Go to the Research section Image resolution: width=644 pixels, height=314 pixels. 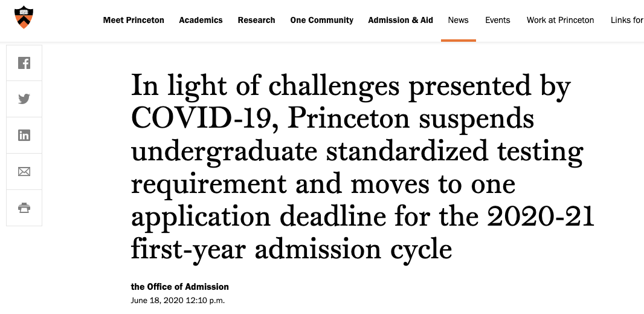click(x=256, y=20)
